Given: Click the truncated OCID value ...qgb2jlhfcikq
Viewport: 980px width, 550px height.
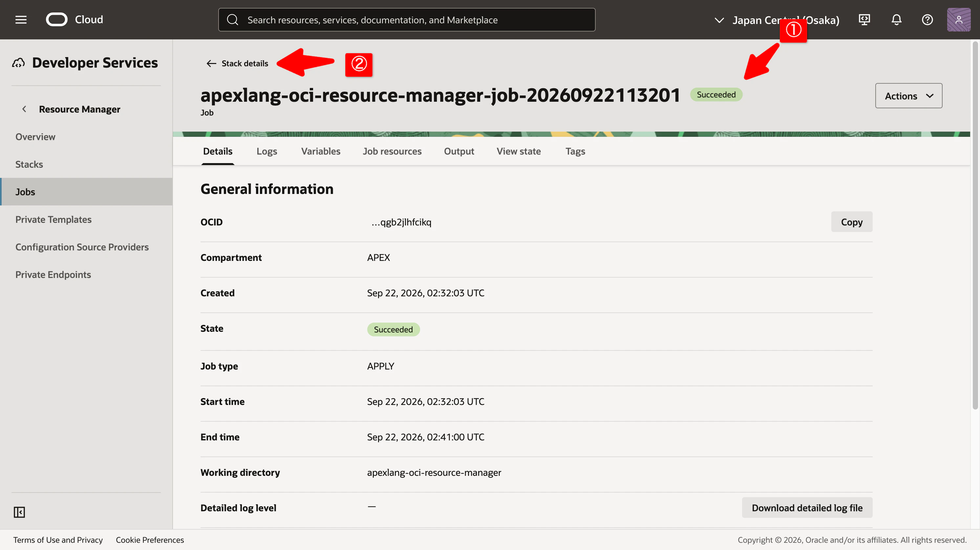Looking at the screenshot, I should tap(401, 222).
